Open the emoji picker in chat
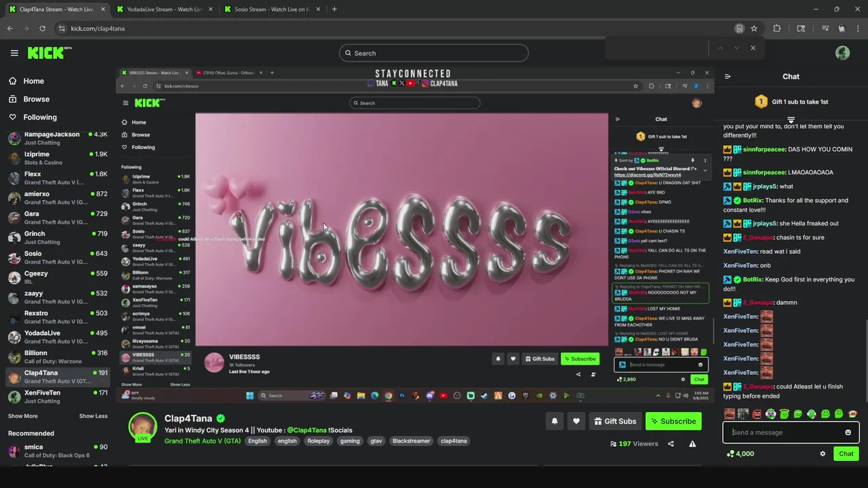868x488 pixels. pyautogui.click(x=848, y=432)
